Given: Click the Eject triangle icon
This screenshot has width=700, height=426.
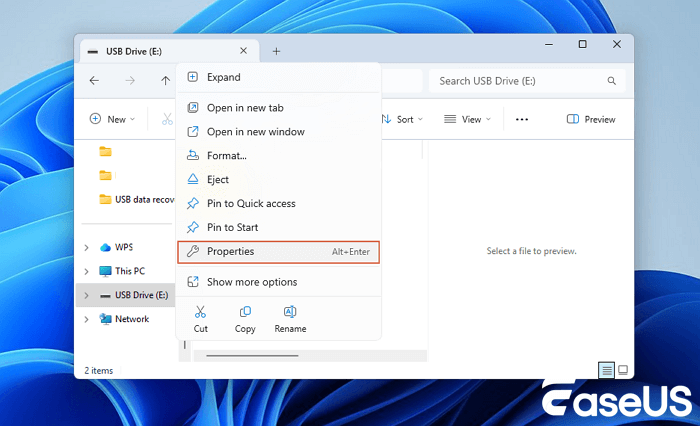Looking at the screenshot, I should click(x=192, y=179).
